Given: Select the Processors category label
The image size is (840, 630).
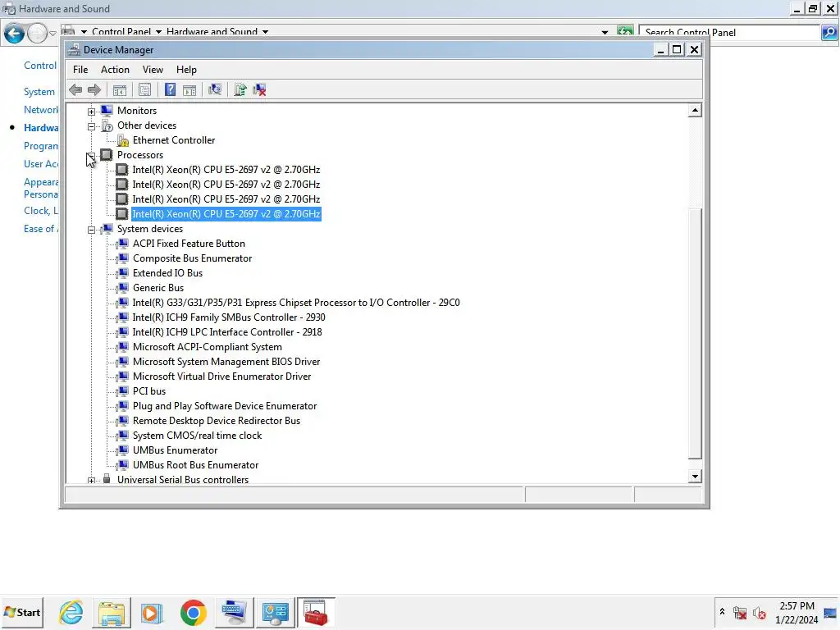Looking at the screenshot, I should point(140,155).
